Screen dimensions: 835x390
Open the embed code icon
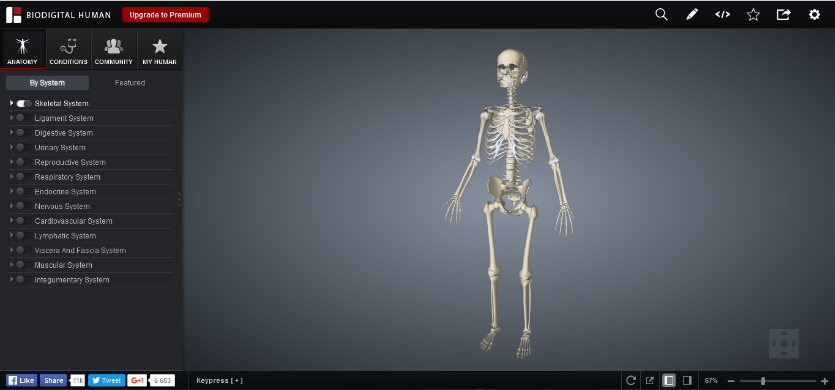pos(722,15)
